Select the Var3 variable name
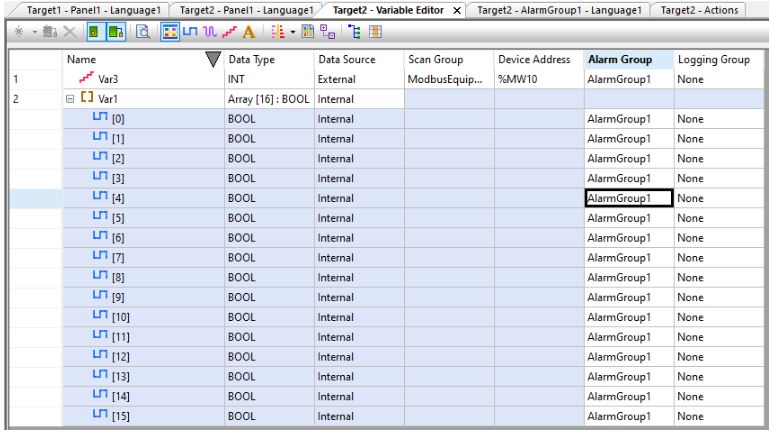This screenshot has width=771, height=436. click(108, 79)
